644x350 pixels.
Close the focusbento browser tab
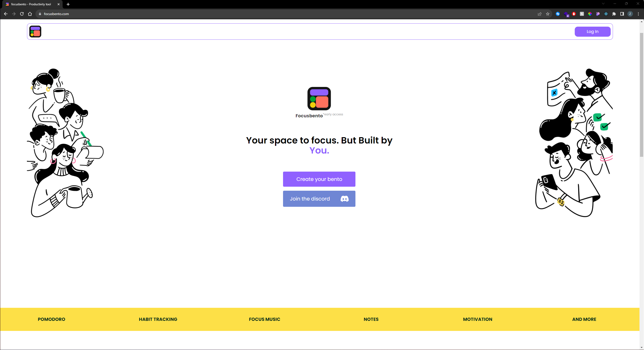[59, 4]
